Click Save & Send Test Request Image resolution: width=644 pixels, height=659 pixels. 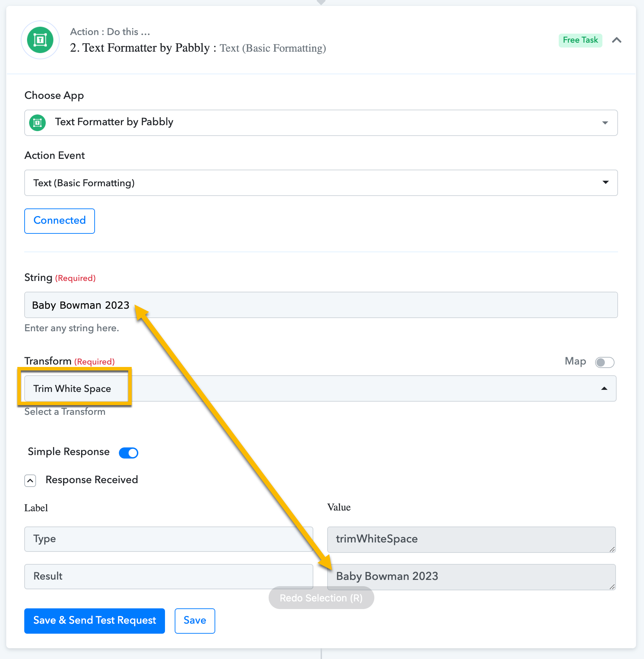[95, 621]
